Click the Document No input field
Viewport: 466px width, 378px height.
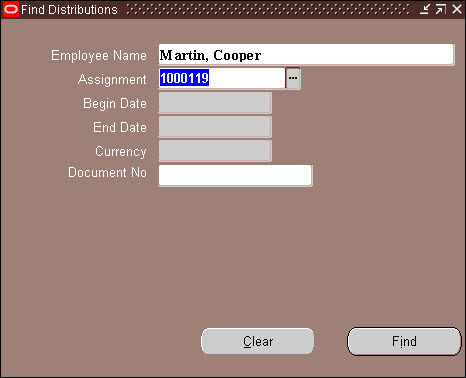coord(235,175)
